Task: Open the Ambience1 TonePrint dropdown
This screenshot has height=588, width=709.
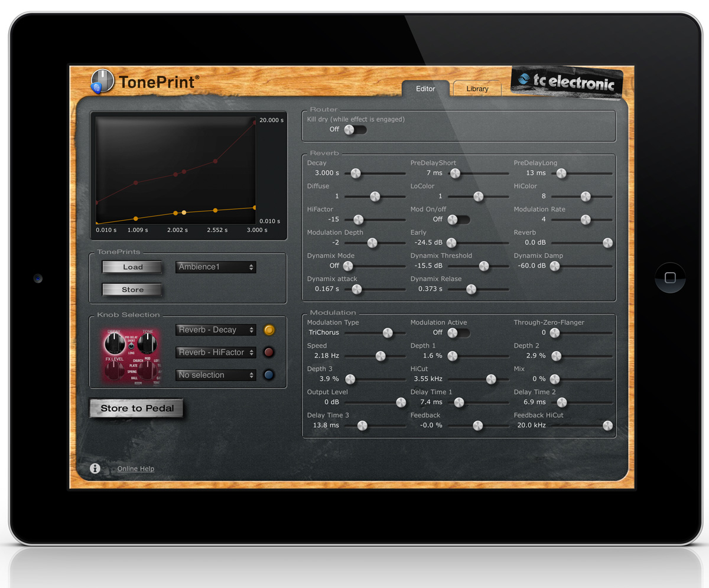Action: click(216, 267)
